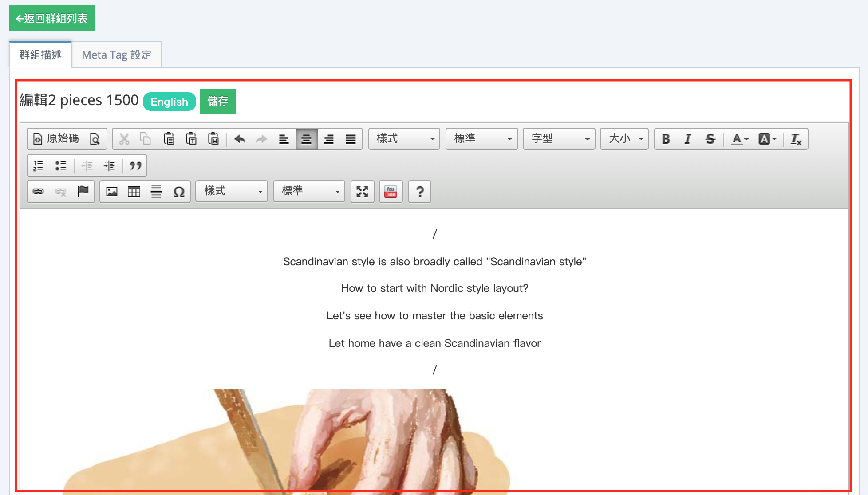Toggle the English language switch

(170, 101)
